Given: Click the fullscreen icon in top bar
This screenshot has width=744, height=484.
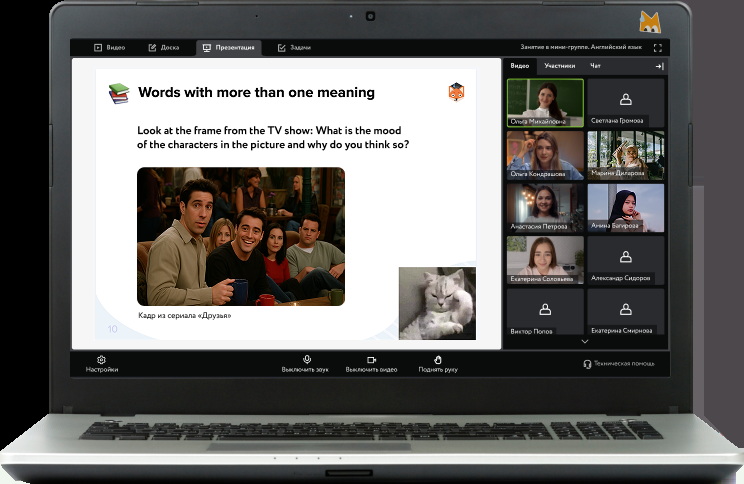Looking at the screenshot, I should [x=658, y=47].
